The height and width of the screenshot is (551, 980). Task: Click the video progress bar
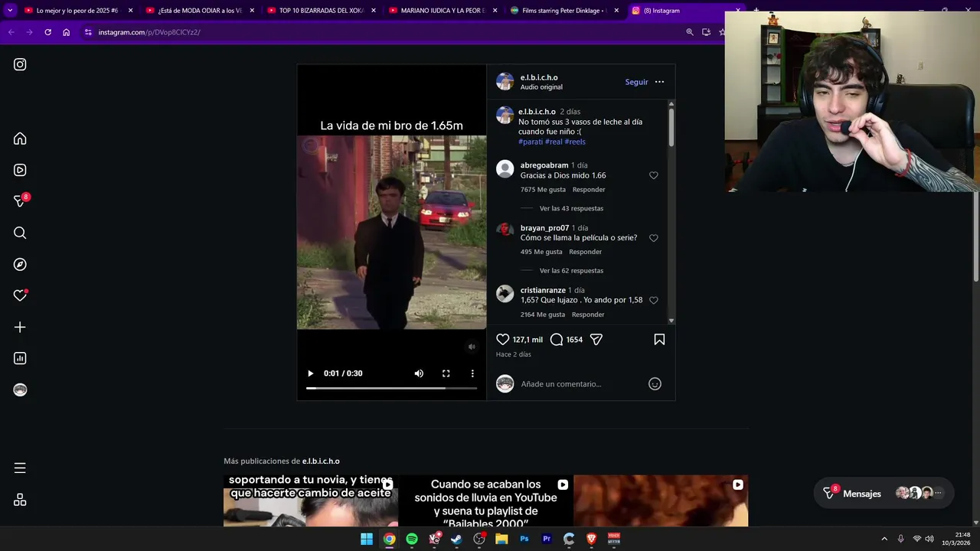click(391, 389)
